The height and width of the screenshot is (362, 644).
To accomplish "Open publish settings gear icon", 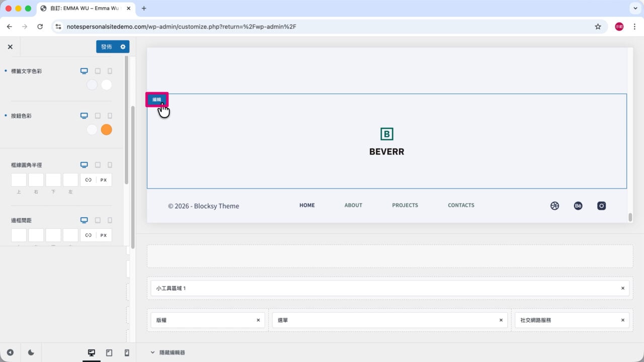I will click(123, 47).
